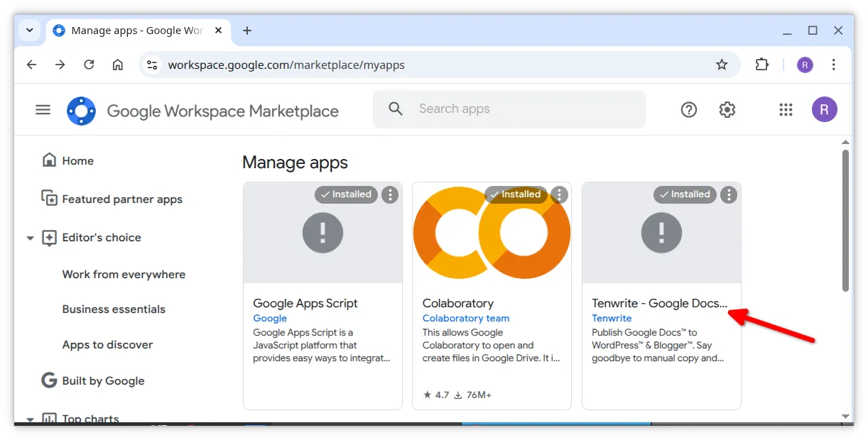Click the Tenwrite developer link

tap(612, 319)
